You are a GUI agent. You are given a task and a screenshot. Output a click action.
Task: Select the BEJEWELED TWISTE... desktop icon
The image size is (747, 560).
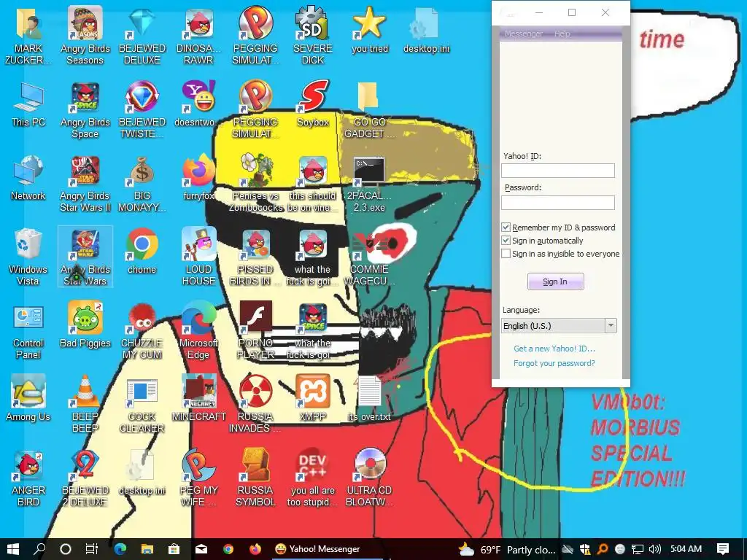(x=142, y=110)
